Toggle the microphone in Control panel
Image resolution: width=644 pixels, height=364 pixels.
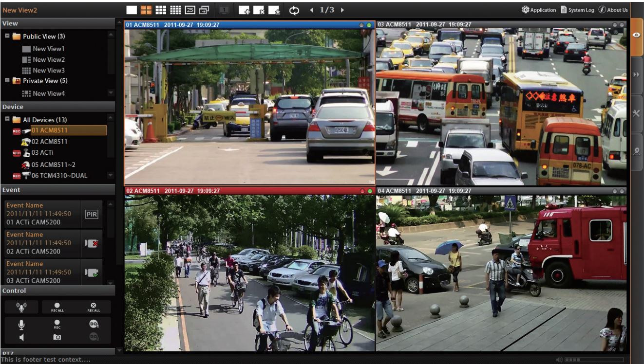pyautogui.click(x=21, y=325)
